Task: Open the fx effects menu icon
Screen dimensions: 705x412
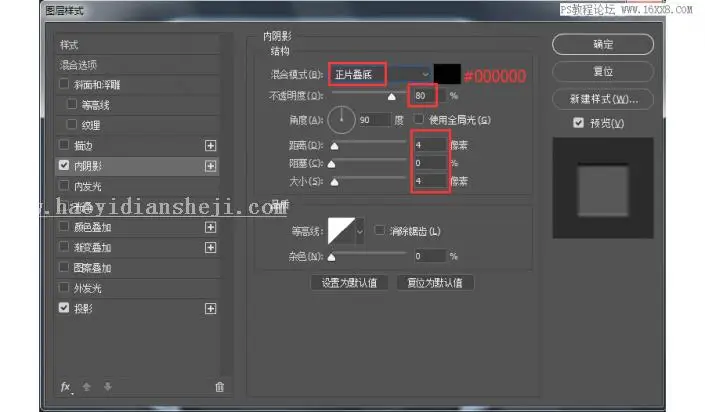Action: (x=66, y=387)
